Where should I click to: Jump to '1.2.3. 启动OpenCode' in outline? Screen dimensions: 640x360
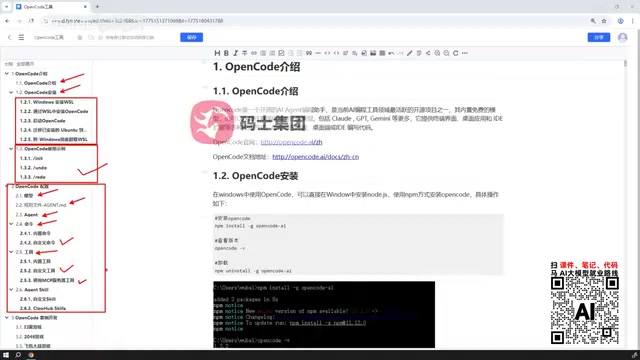point(42,121)
